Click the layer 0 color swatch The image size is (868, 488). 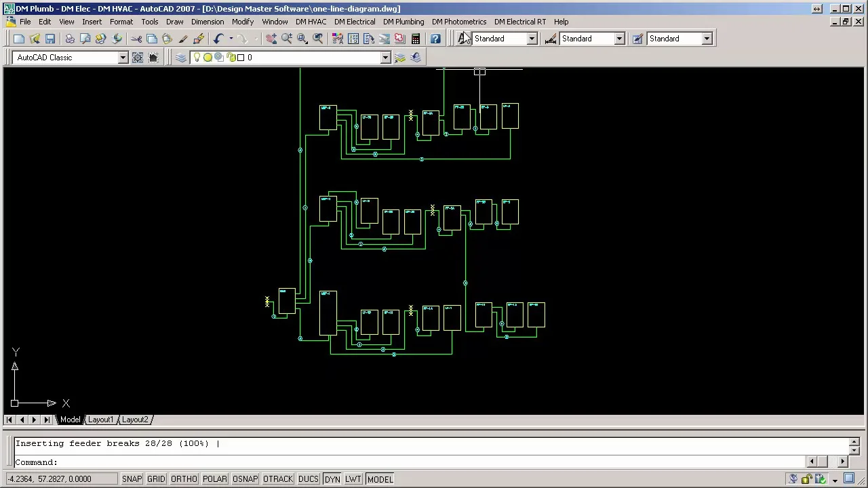coord(241,58)
